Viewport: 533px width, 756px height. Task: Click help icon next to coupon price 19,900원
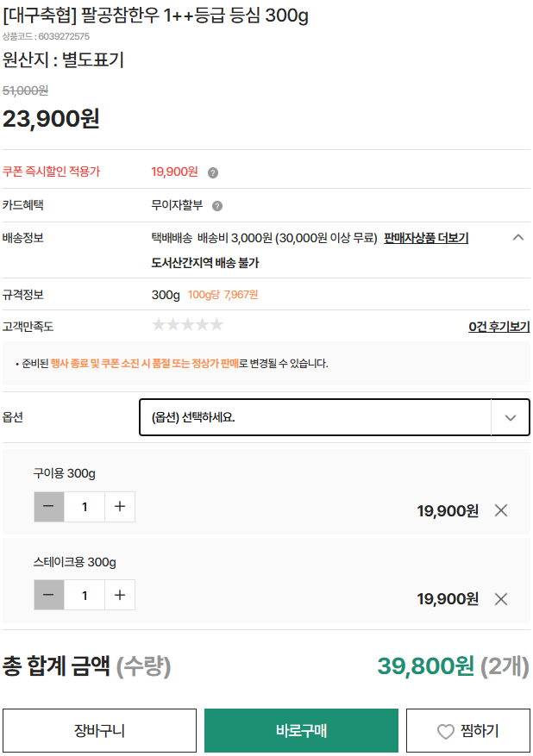(213, 172)
